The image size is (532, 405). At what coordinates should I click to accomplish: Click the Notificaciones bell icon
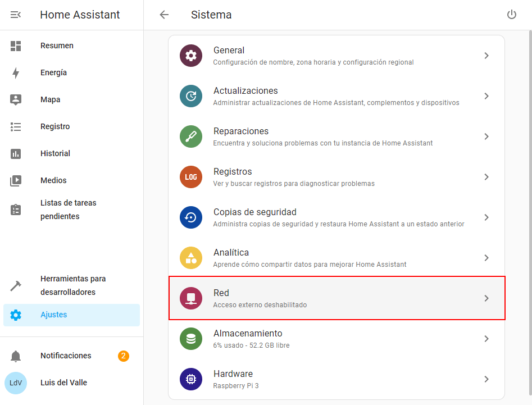tap(16, 356)
